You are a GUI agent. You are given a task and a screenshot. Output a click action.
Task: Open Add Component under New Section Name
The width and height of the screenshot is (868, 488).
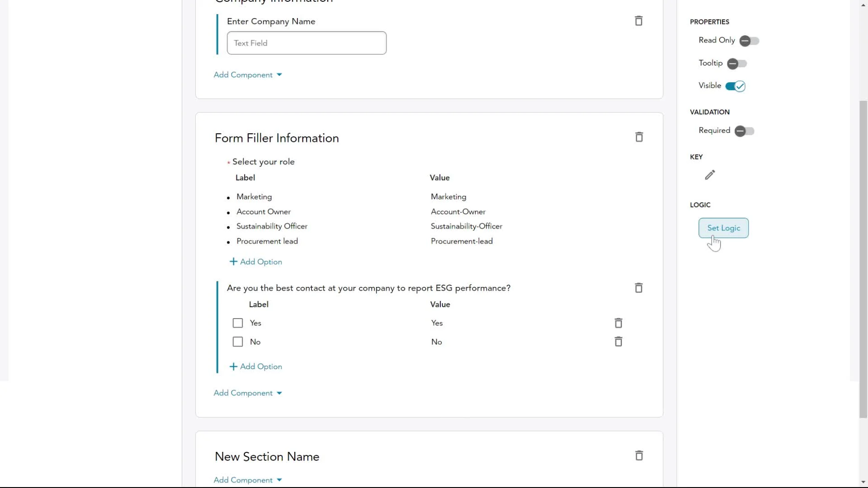(247, 480)
